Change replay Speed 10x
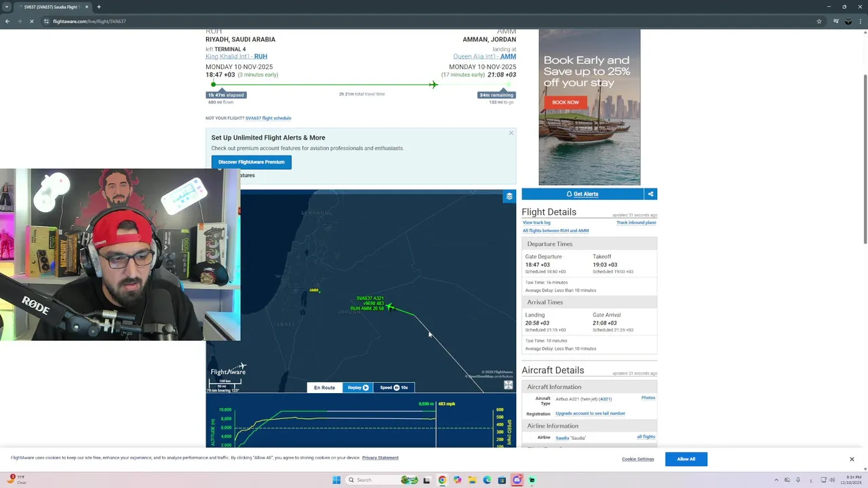 393,388
